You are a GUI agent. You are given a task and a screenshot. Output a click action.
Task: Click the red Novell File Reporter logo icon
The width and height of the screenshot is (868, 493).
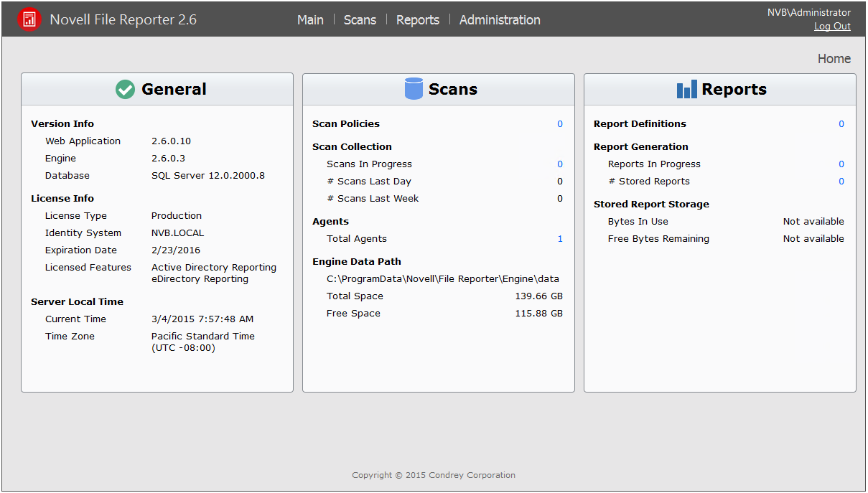(x=29, y=19)
